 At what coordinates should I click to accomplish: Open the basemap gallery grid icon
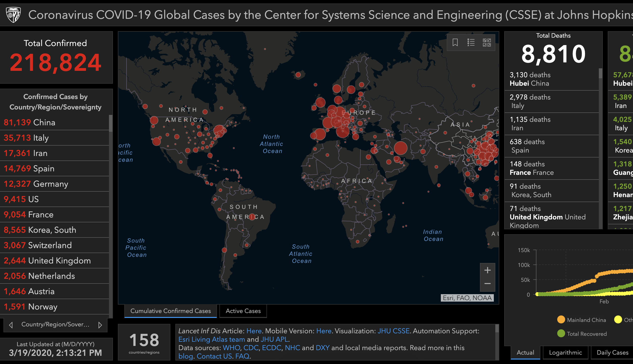(x=487, y=43)
